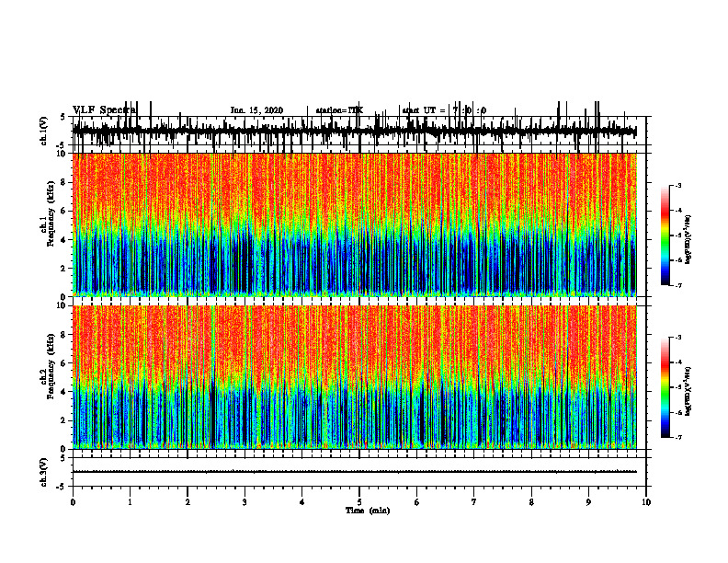
Task: Click time axis tick label "8"
Action: [x=531, y=502]
